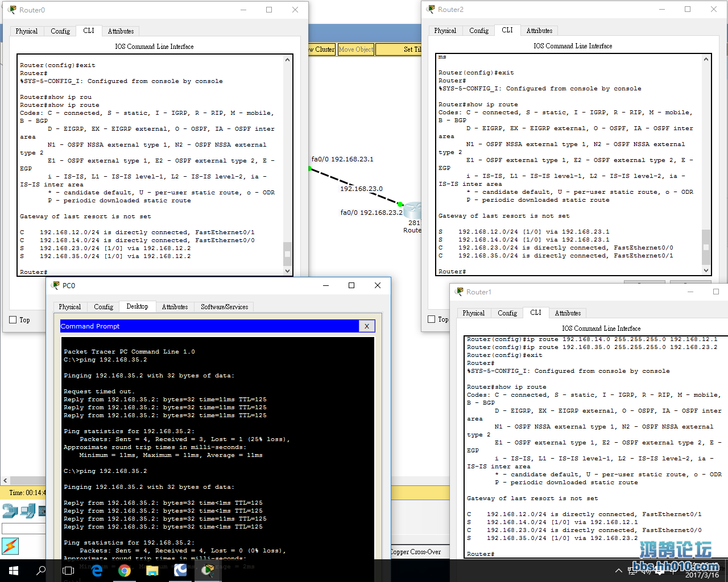Click Router0 window title icon
This screenshot has width=728, height=582.
point(12,10)
